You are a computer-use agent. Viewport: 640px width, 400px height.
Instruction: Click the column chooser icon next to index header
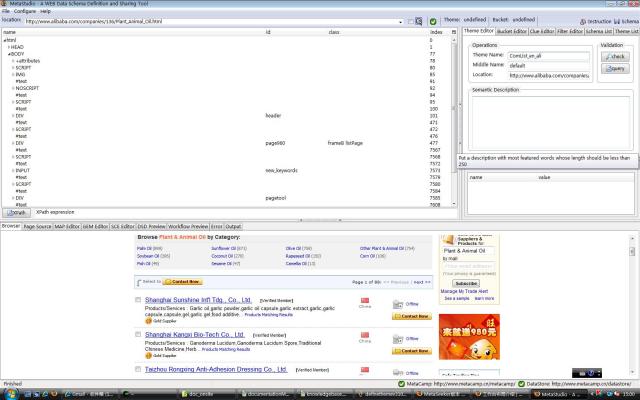click(x=453, y=32)
